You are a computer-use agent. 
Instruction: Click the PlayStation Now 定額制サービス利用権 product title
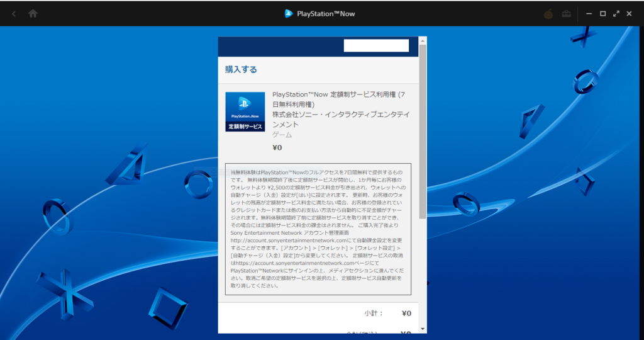click(339, 99)
